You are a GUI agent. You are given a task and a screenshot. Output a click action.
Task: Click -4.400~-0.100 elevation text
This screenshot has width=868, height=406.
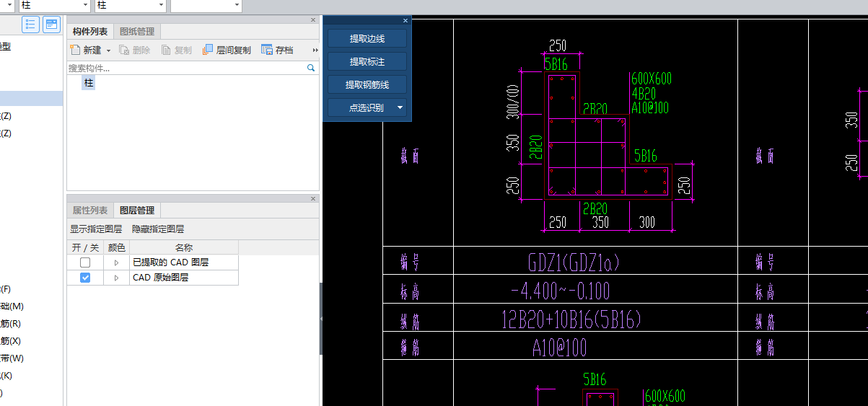(x=560, y=291)
